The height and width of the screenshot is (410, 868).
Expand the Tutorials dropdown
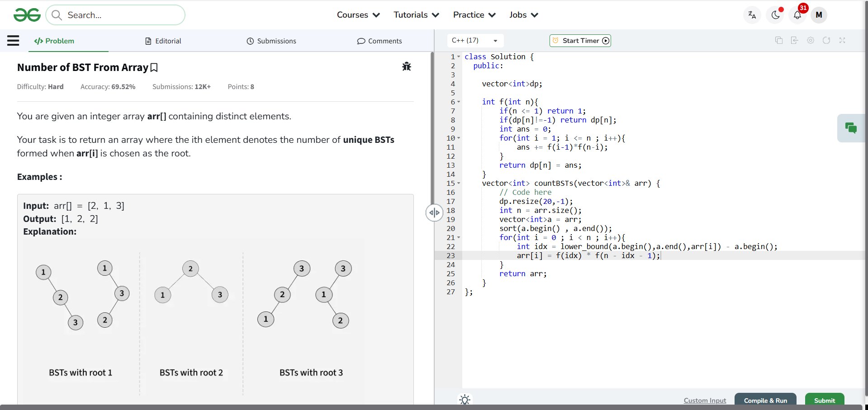coord(416,15)
